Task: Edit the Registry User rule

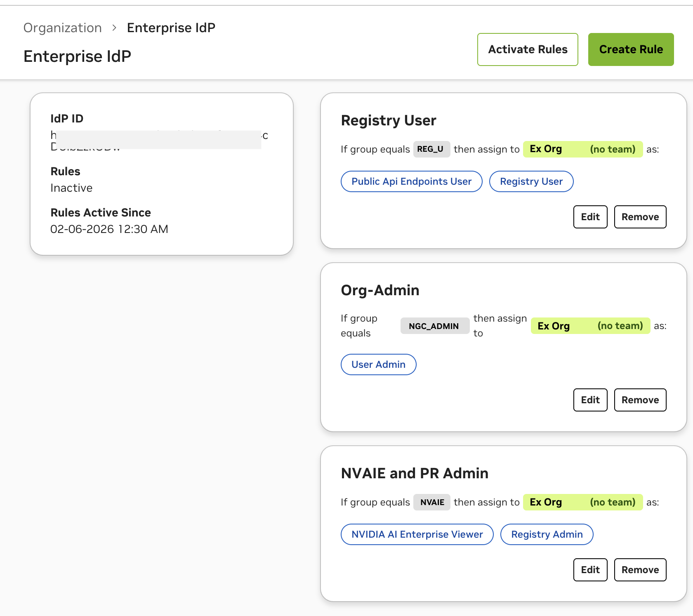Action: pyautogui.click(x=590, y=217)
